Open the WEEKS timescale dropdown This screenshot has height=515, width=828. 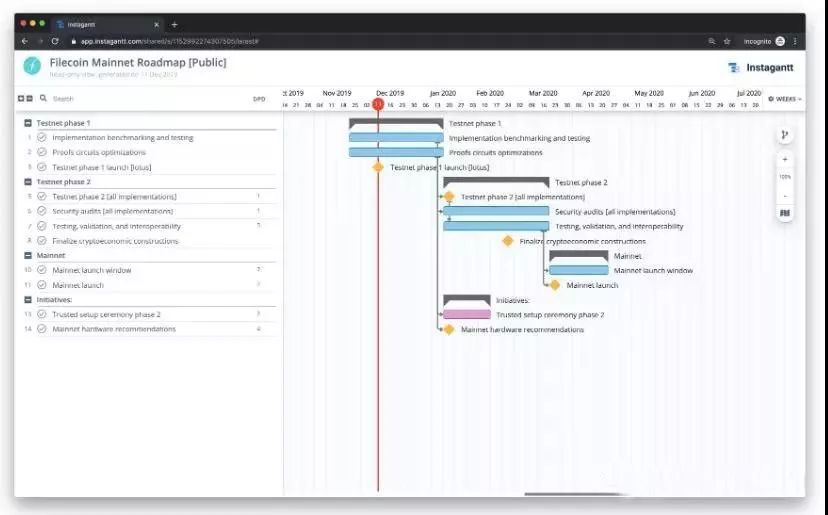(x=785, y=99)
